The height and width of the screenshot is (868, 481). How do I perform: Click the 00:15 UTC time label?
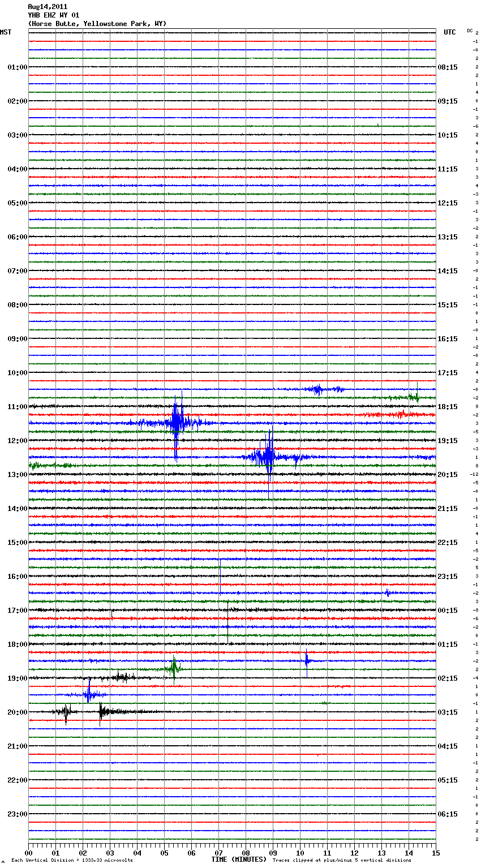(448, 611)
